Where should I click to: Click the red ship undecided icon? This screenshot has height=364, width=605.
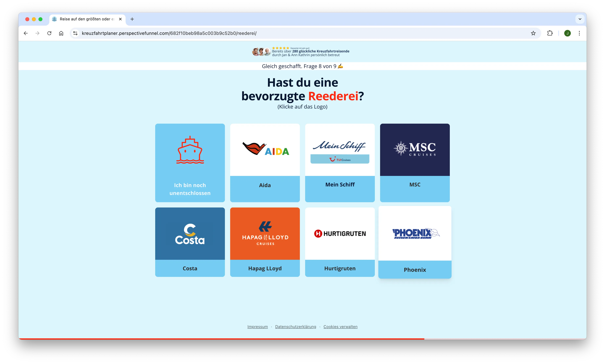click(x=190, y=150)
